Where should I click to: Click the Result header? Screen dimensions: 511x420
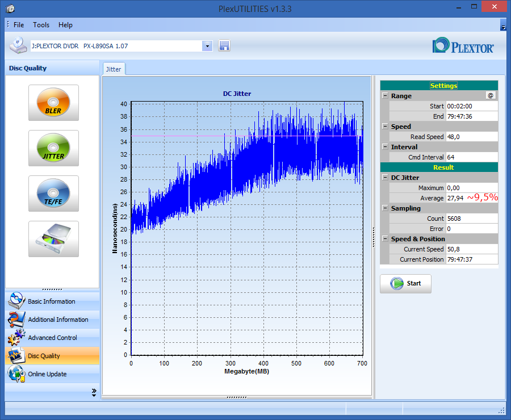coord(439,167)
